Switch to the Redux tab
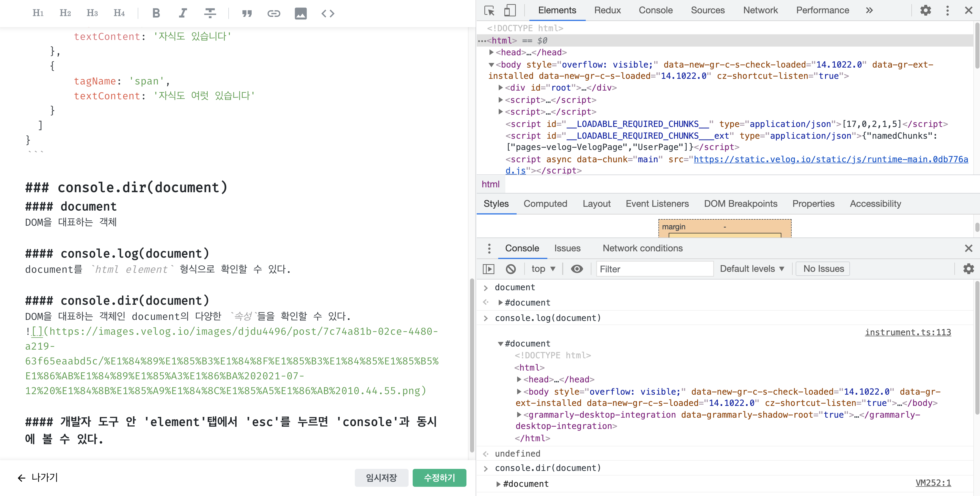Screen dimensions: 980x496 (x=608, y=10)
